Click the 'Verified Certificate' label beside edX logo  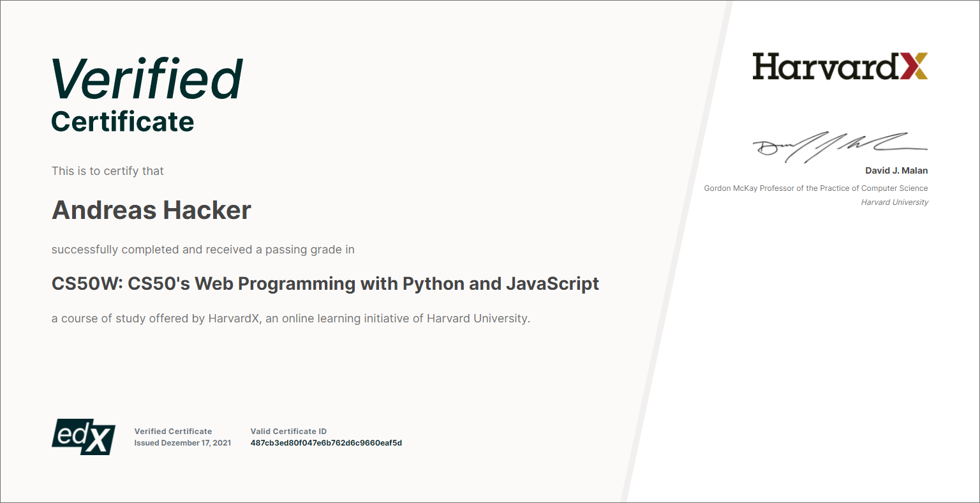click(x=173, y=432)
